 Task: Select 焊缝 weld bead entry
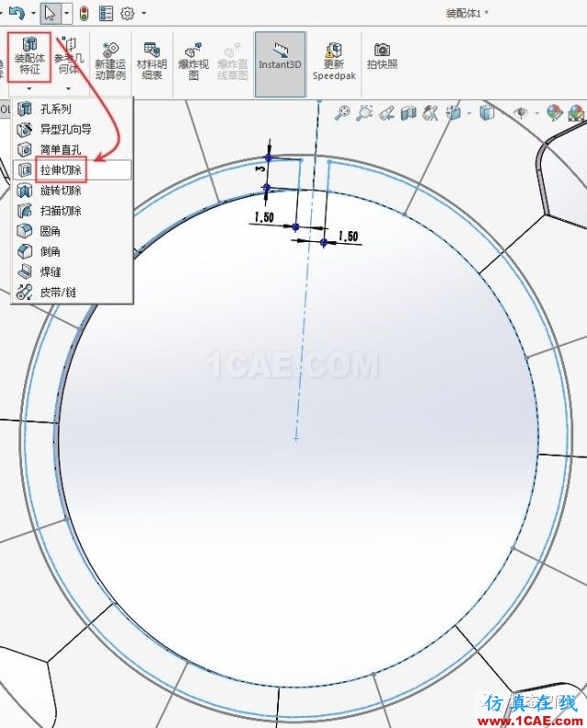tap(72, 272)
